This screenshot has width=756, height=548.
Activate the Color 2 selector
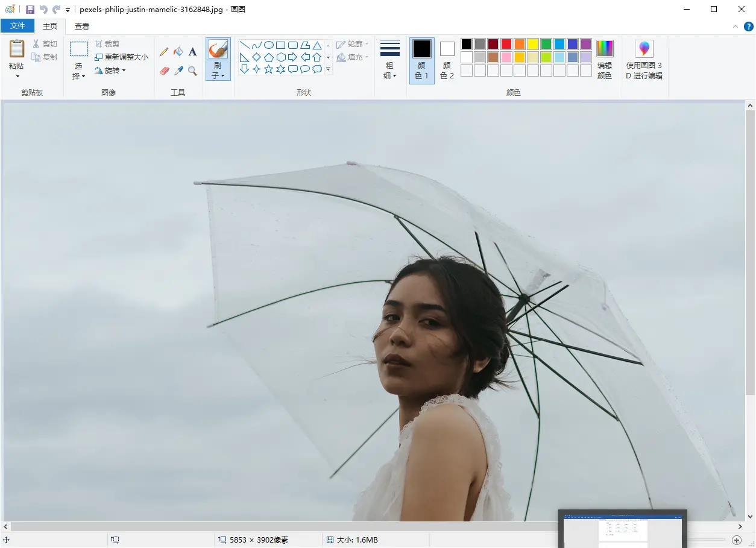[447, 60]
